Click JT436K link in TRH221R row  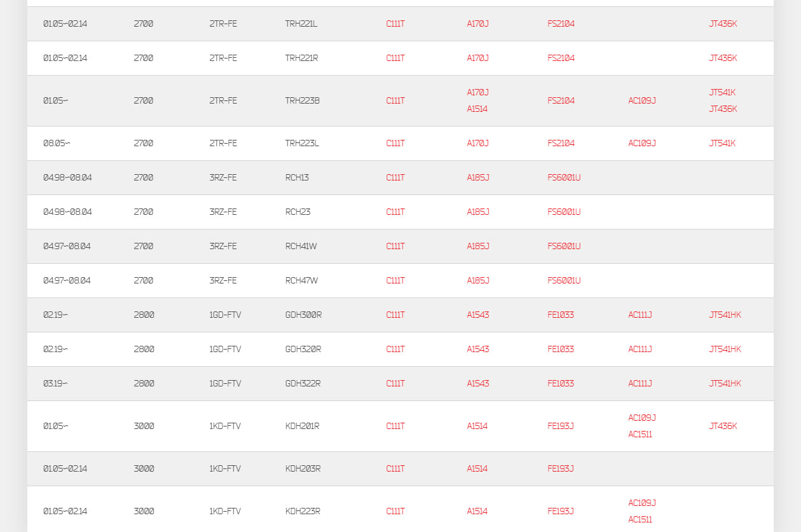coord(723,58)
